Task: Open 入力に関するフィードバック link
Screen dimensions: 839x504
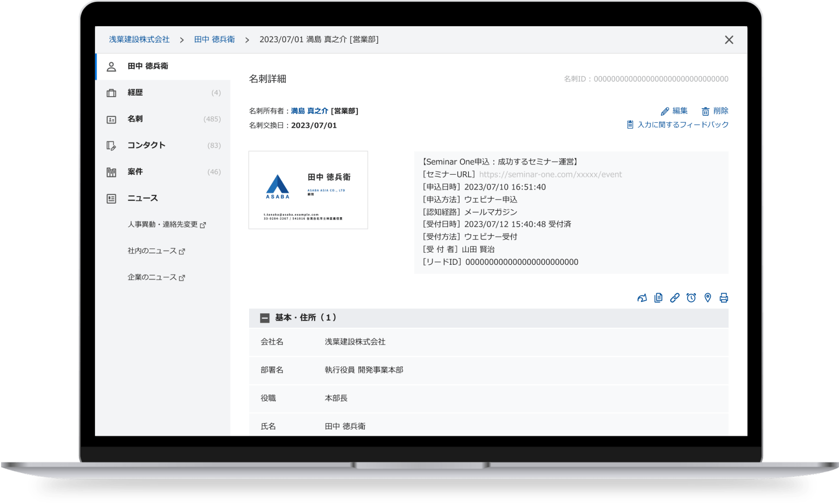Action: (683, 124)
